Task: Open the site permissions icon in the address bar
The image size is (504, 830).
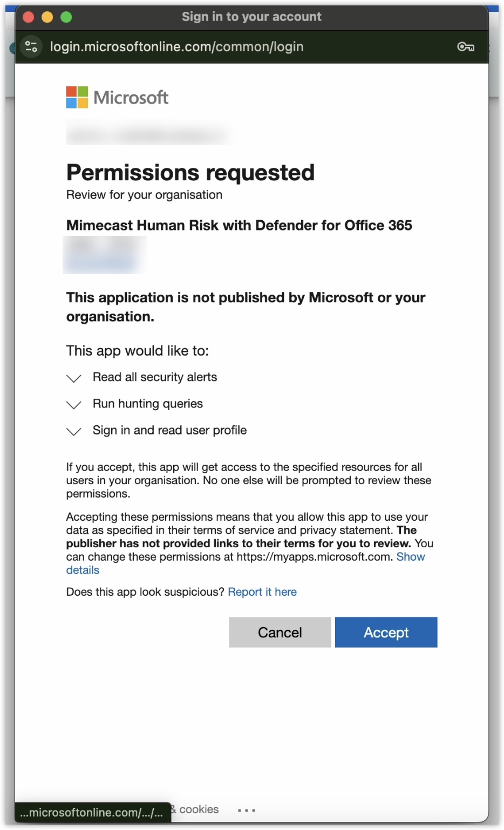Action: (x=31, y=46)
